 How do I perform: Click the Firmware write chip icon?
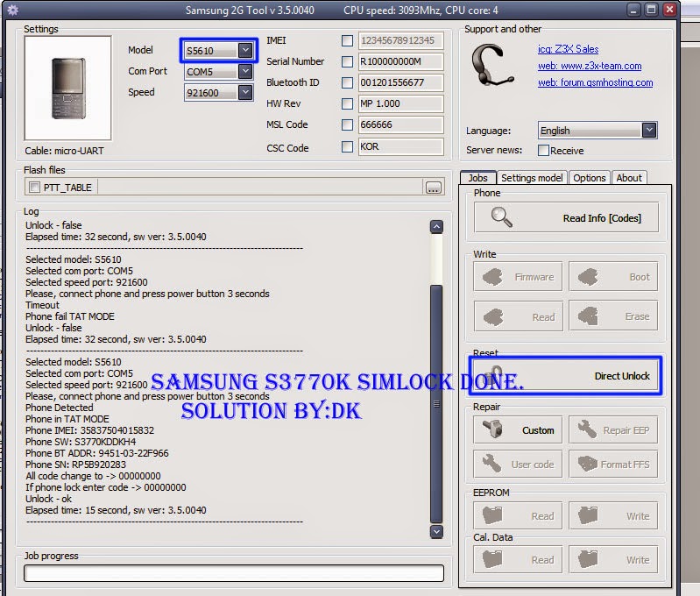click(493, 277)
